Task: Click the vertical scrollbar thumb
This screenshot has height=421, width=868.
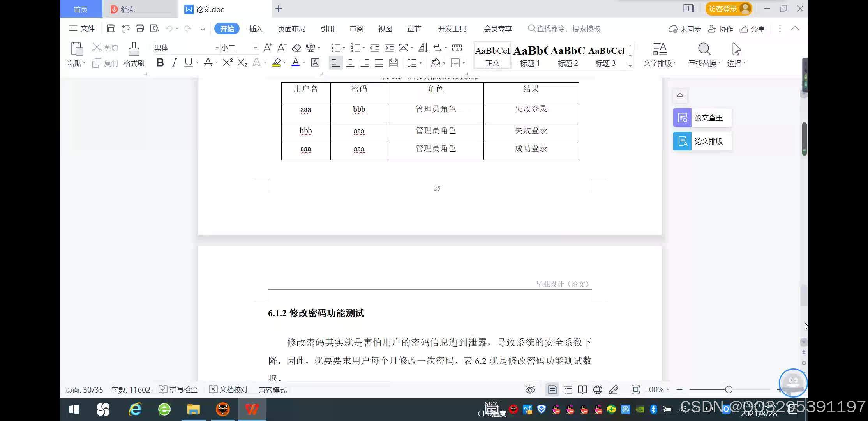Action: [x=804, y=139]
